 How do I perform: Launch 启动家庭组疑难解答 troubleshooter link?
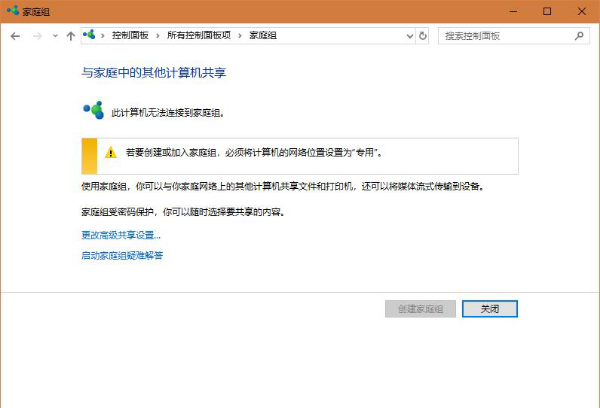121,256
